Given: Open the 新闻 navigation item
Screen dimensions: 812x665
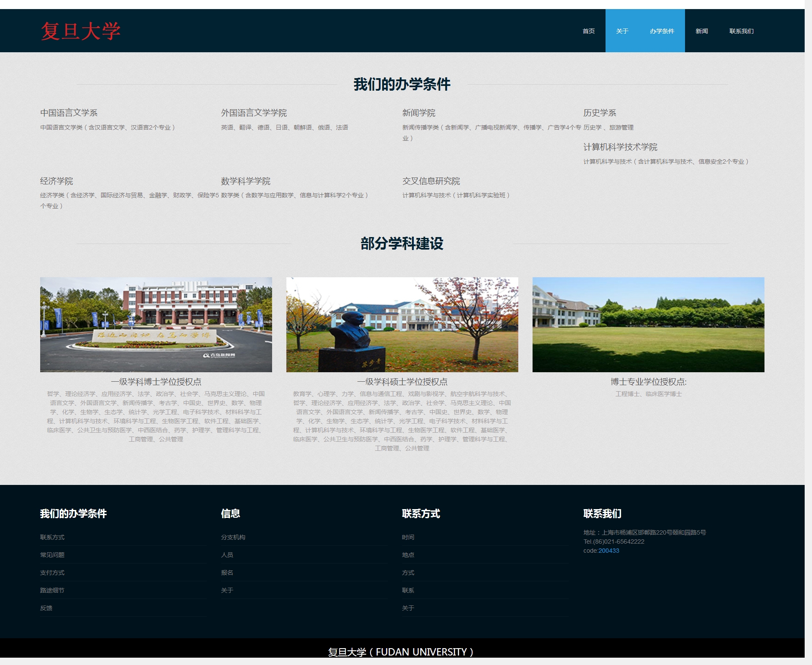Looking at the screenshot, I should [701, 31].
